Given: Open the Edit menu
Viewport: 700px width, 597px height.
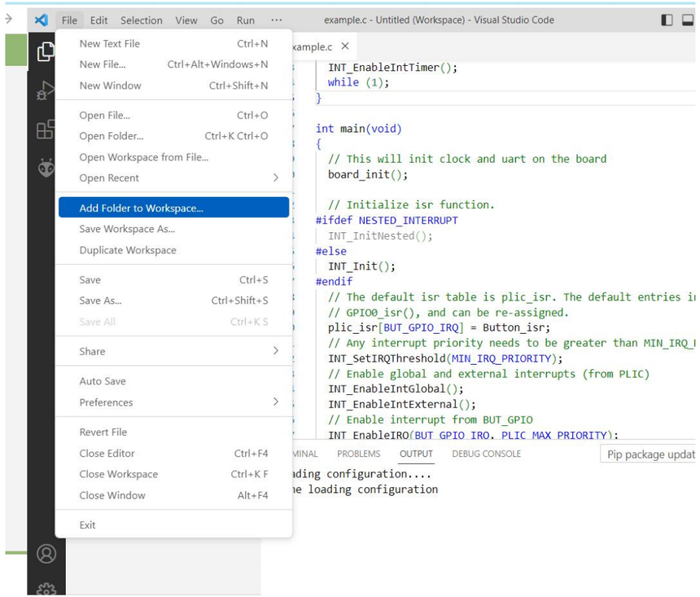Looking at the screenshot, I should 98,20.
